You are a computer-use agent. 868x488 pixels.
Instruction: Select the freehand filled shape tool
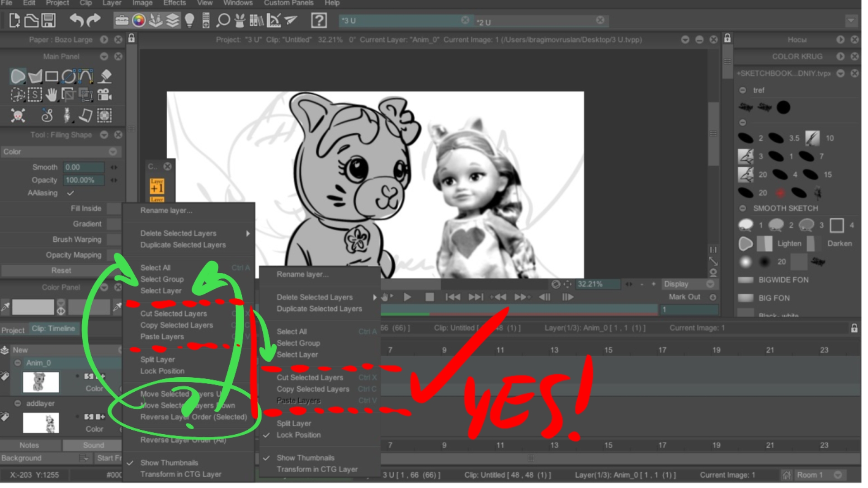(18, 76)
